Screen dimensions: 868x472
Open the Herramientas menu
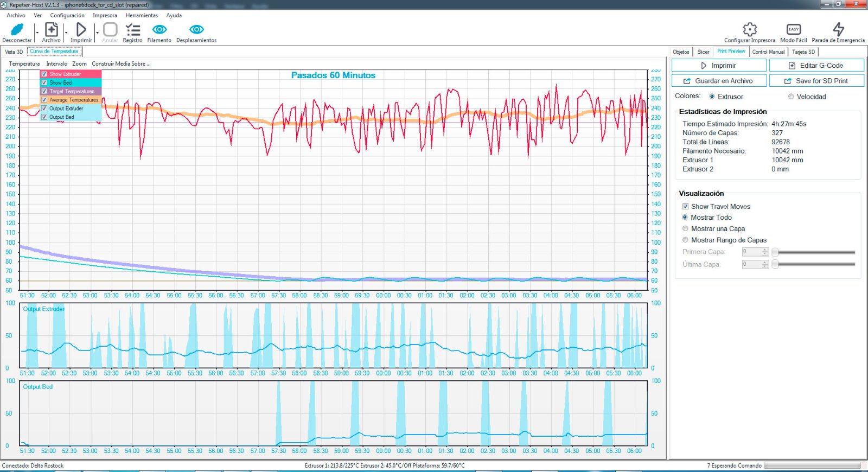coord(142,16)
